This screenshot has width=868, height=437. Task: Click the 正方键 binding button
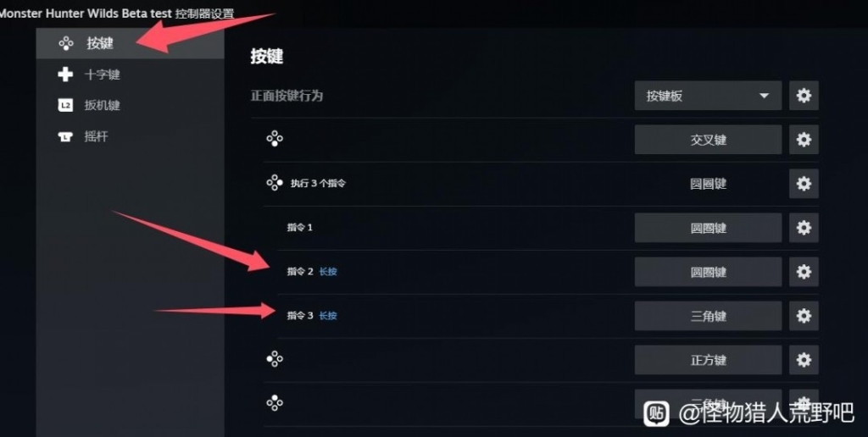(708, 360)
